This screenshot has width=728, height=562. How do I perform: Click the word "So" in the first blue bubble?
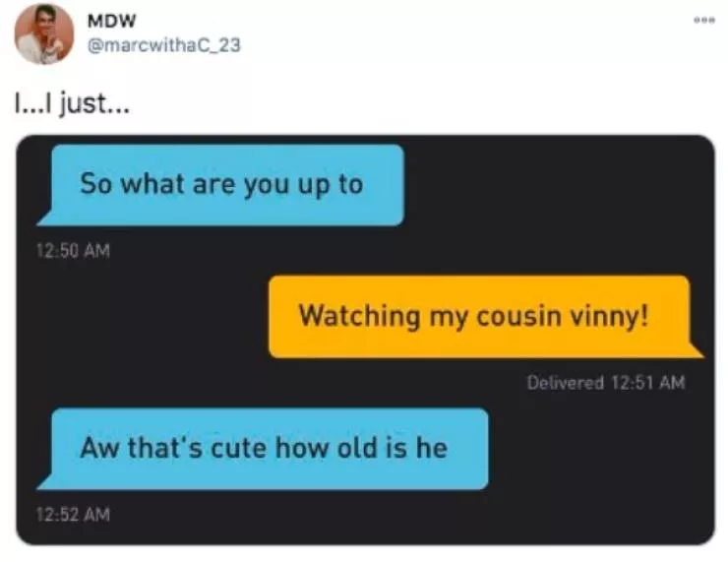click(x=95, y=183)
